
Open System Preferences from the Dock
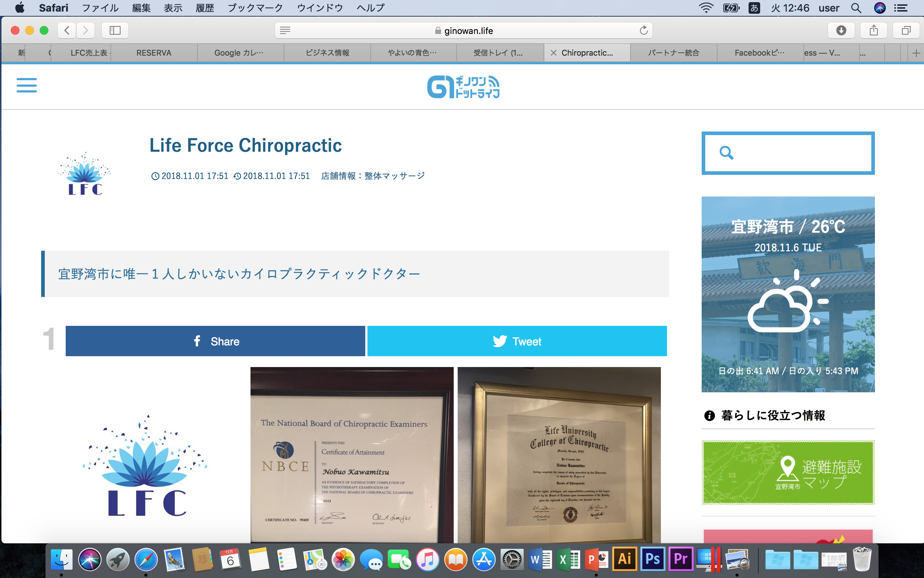pyautogui.click(x=512, y=560)
